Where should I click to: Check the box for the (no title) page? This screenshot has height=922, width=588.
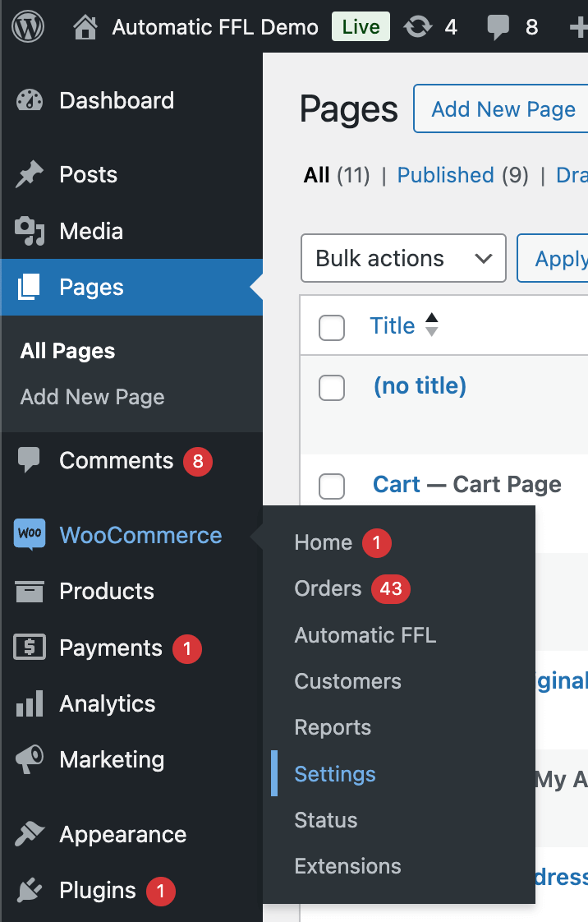pyautogui.click(x=332, y=388)
